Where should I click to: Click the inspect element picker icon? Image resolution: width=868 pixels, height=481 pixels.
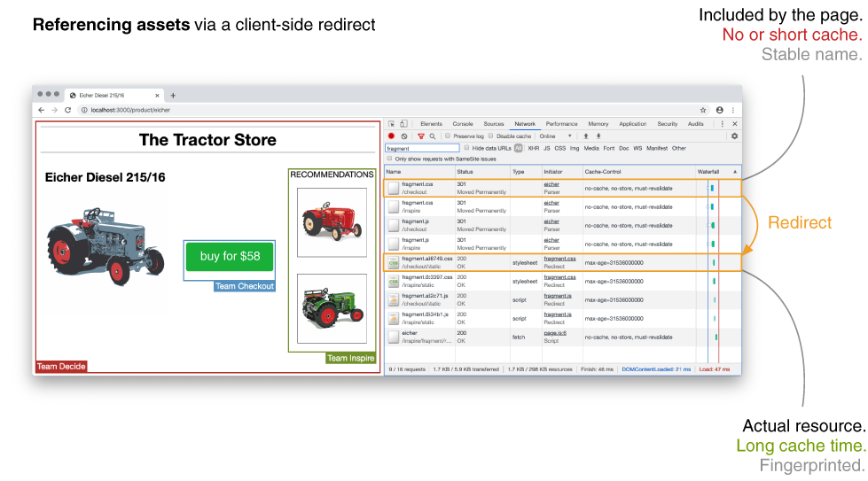391,124
